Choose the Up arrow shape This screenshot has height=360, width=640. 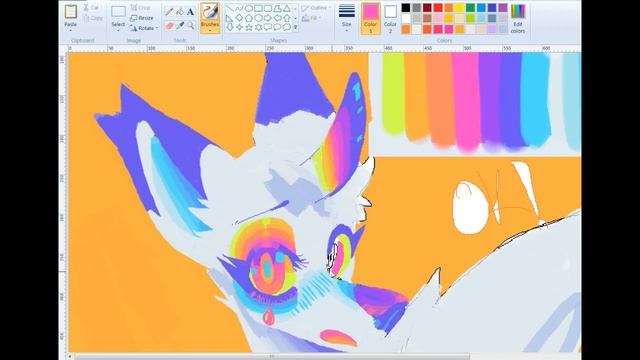point(287,18)
